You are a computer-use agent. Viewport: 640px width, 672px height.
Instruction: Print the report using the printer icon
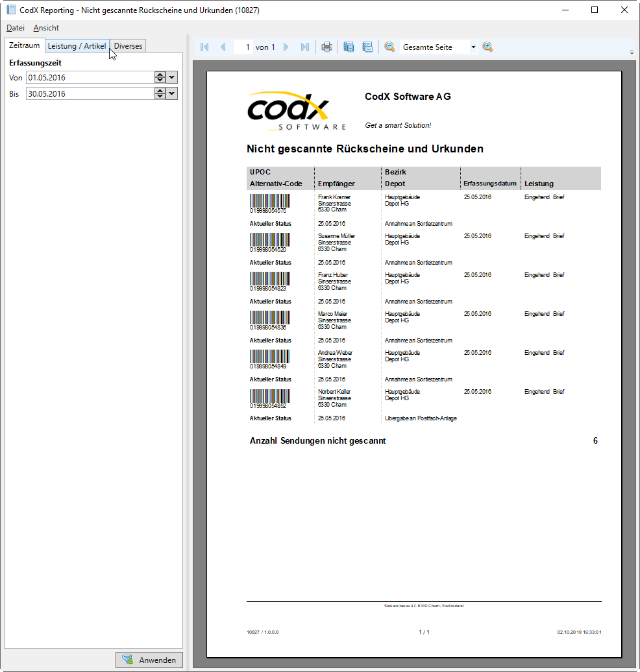[327, 47]
